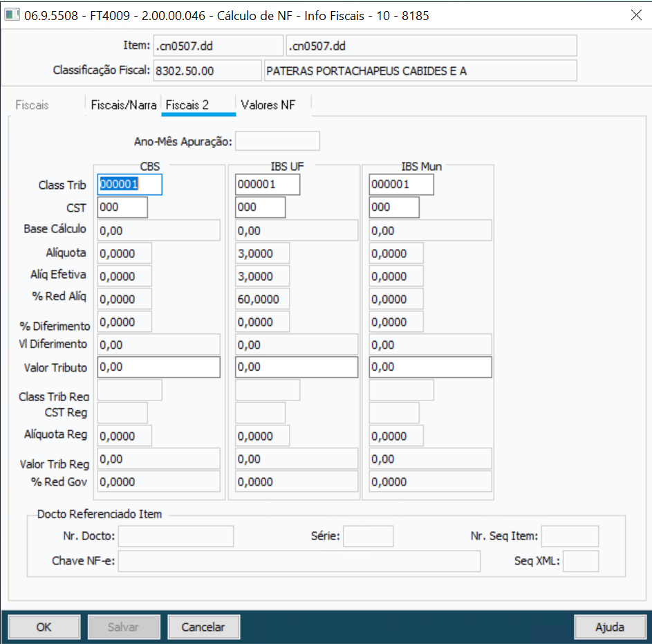This screenshot has height=644, width=652.
Task: Click the IBS UF % Red Gov field
Action: pos(297,481)
